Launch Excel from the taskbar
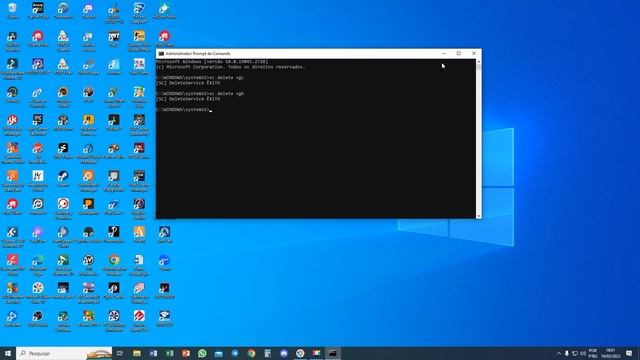Viewport: 640px width, 360px height. (x=169, y=353)
